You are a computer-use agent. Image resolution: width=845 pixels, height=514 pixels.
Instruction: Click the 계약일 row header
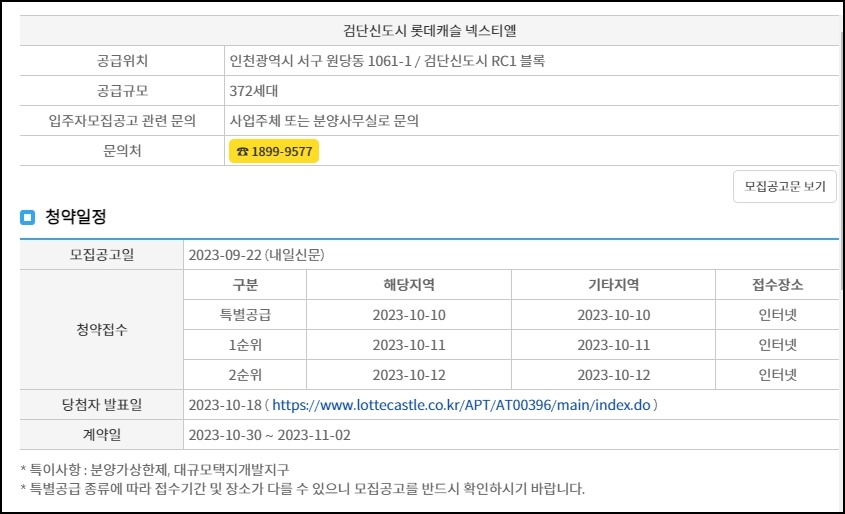click(x=102, y=435)
